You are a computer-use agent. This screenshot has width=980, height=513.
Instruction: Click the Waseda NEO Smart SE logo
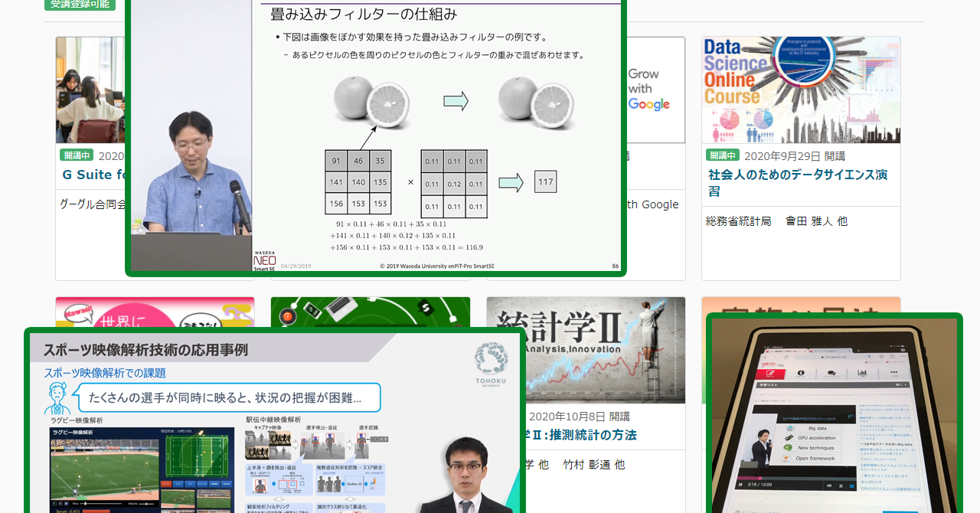click(x=265, y=259)
